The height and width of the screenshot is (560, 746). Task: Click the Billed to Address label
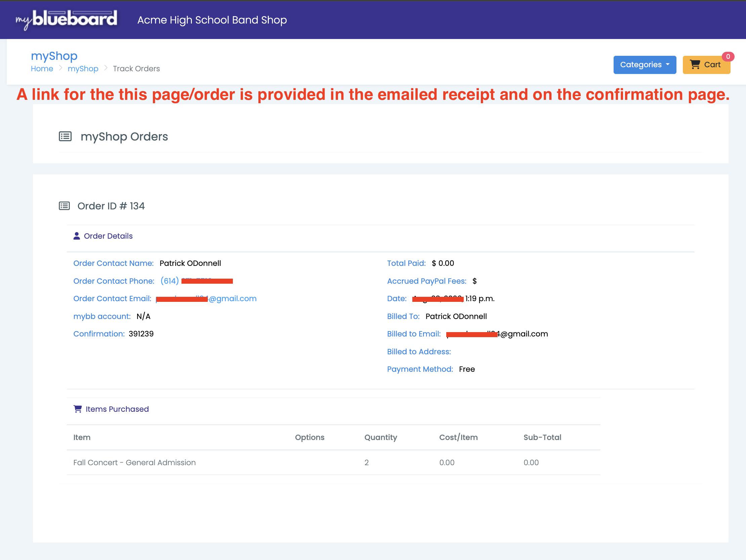[419, 352]
